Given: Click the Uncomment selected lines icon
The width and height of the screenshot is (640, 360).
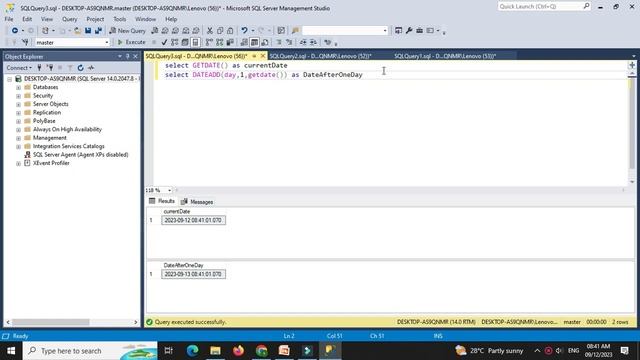Looking at the screenshot, I should 289,42.
